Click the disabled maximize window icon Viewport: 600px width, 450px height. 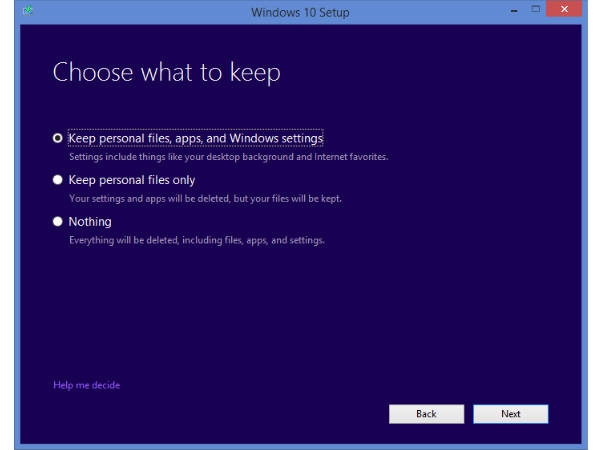536,9
